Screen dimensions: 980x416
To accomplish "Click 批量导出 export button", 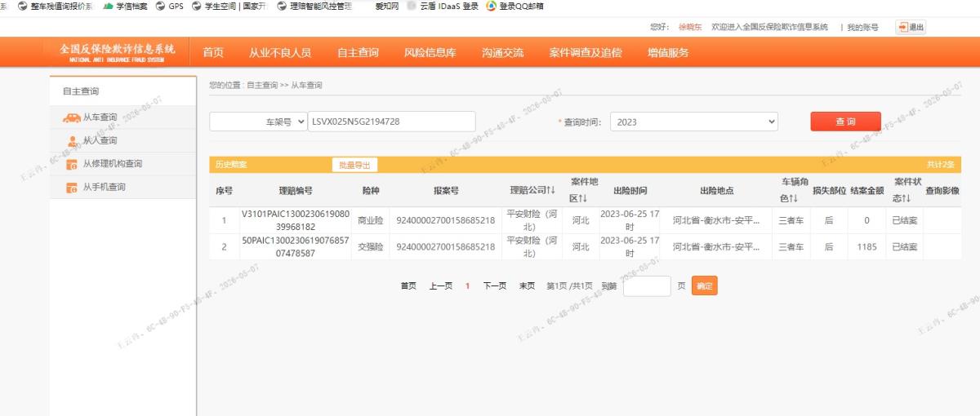I will 354,165.
